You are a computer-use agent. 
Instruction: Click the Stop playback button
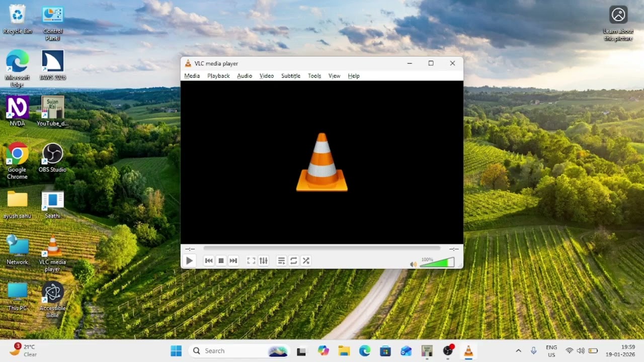[x=221, y=260]
